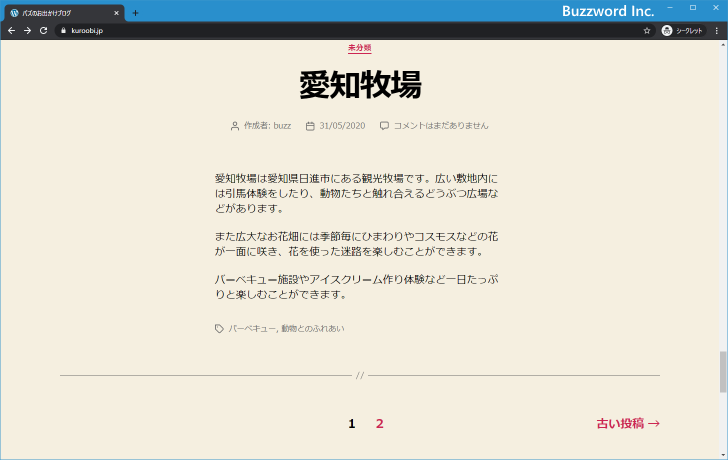Screen dimensions: 728x460
Task: View site info via the lock icon
Action: [64, 31]
